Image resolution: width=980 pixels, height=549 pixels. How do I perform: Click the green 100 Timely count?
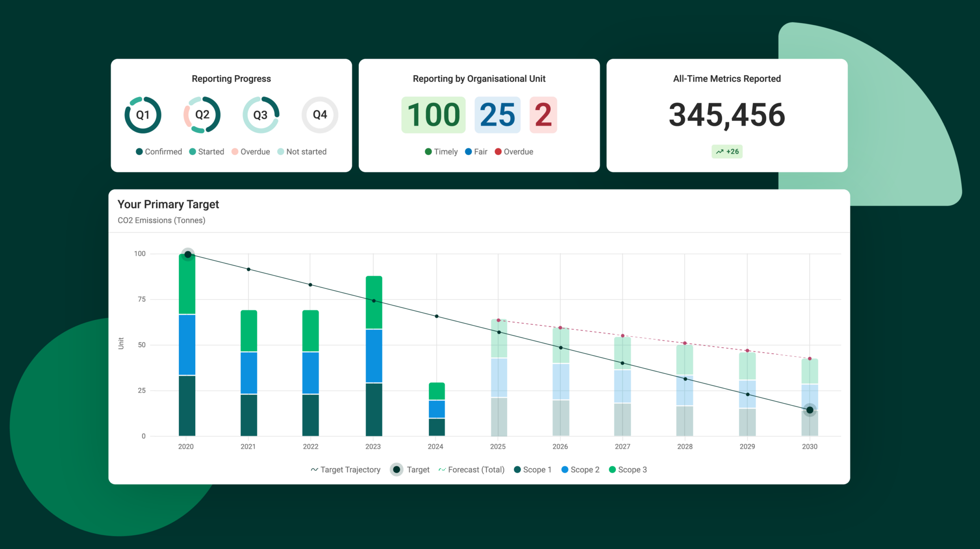point(433,115)
